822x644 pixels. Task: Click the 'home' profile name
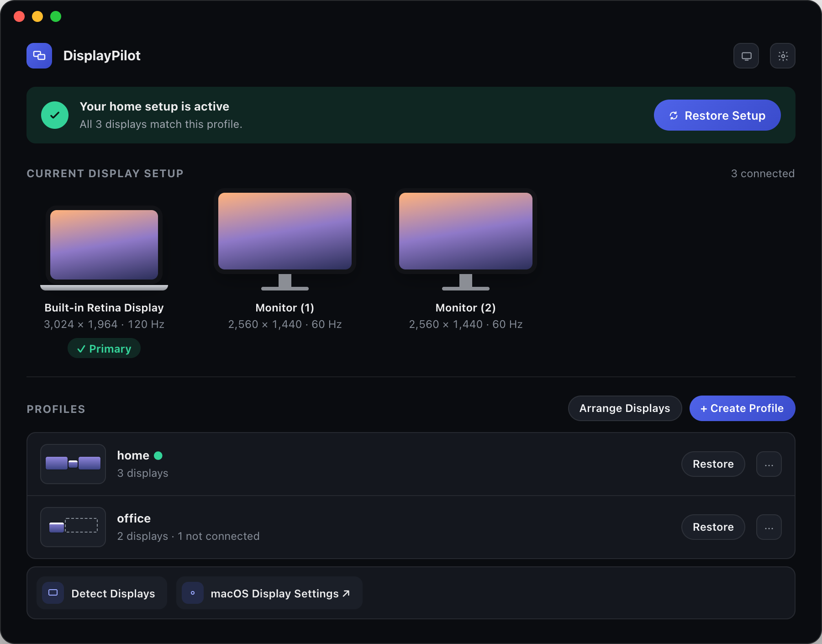click(x=133, y=455)
